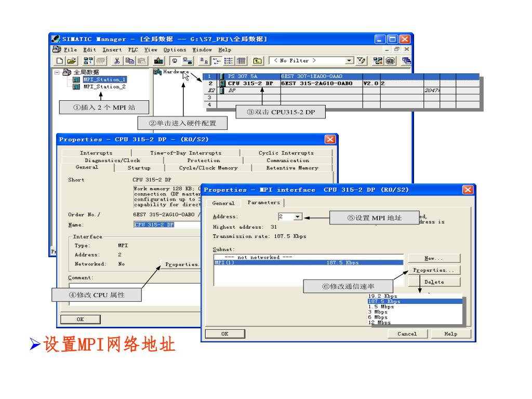Click the Copy toolbar icon

[129, 61]
